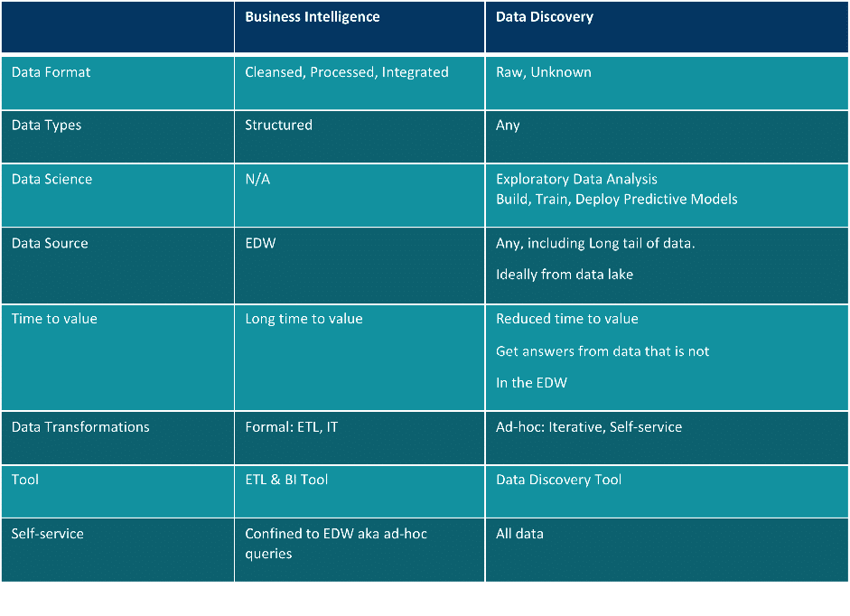Click the 'Data Discovery Tool' cell

(558, 480)
